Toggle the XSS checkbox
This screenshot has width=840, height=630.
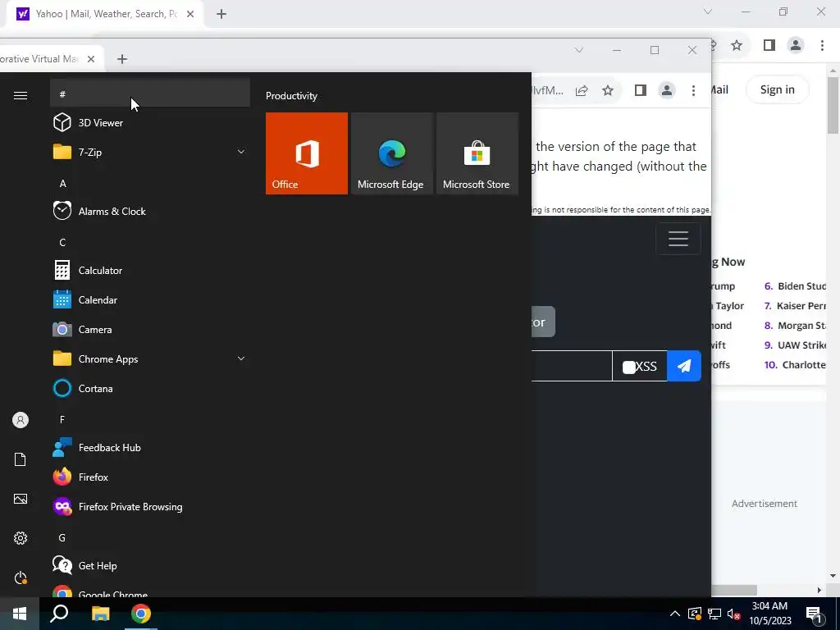click(629, 367)
